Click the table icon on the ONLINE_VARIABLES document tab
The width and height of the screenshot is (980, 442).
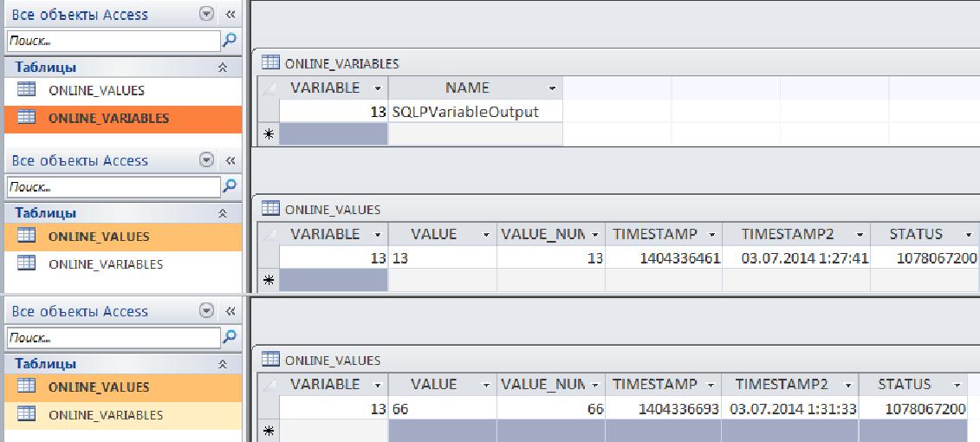(270, 62)
